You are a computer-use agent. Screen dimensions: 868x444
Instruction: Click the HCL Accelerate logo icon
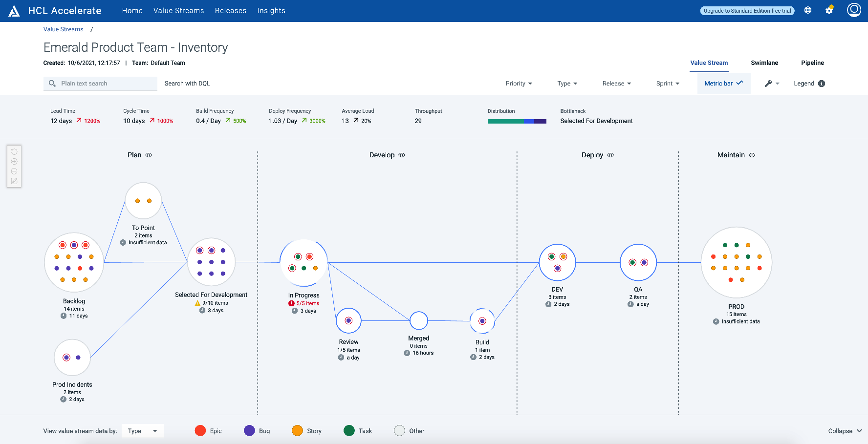tap(14, 11)
